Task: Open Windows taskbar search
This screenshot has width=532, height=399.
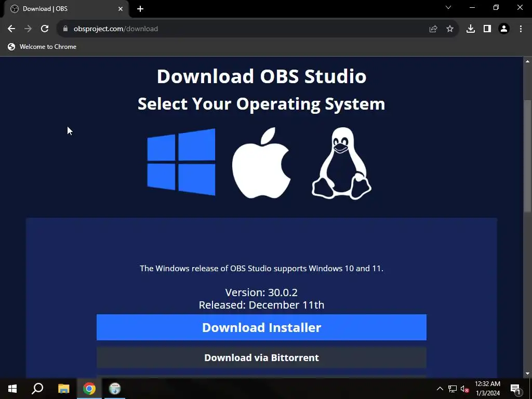Action: [37, 389]
